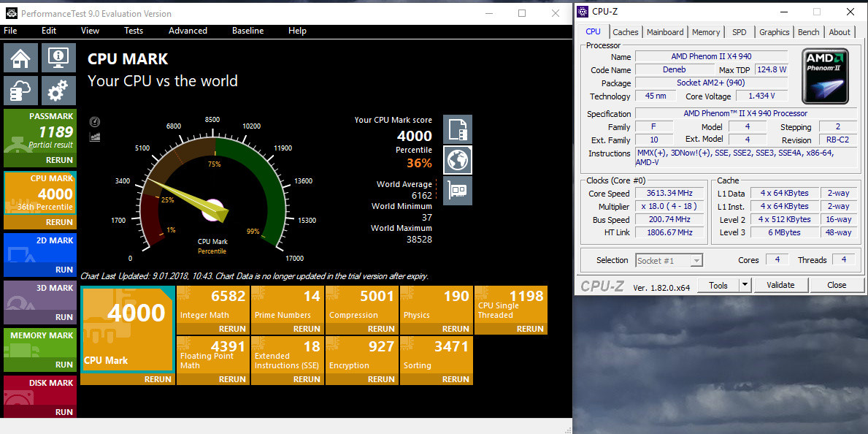Expand the Tools dropdown arrow in CPU-Z
The height and width of the screenshot is (434, 868).
coord(745,286)
